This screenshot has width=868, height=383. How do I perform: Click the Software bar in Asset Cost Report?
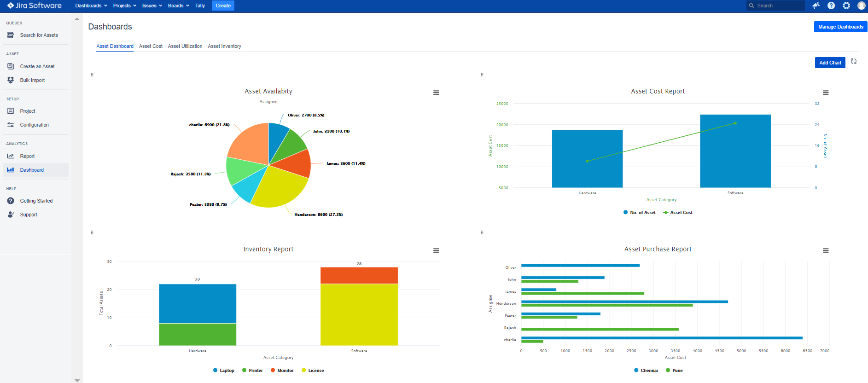[735, 151]
